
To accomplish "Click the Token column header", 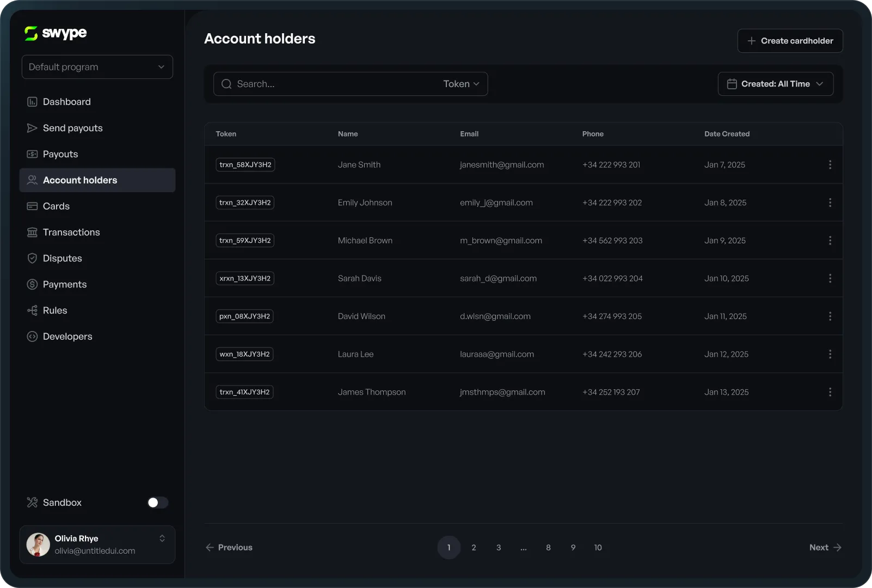I will [x=226, y=134].
